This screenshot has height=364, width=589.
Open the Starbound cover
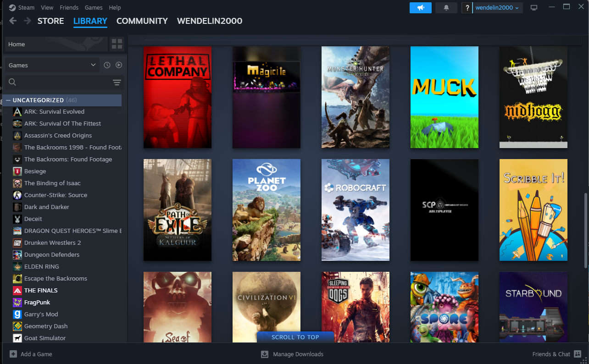pyautogui.click(x=533, y=307)
